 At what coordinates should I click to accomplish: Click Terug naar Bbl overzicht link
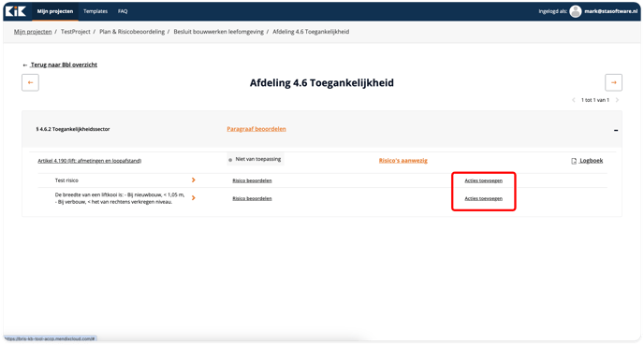coord(64,65)
